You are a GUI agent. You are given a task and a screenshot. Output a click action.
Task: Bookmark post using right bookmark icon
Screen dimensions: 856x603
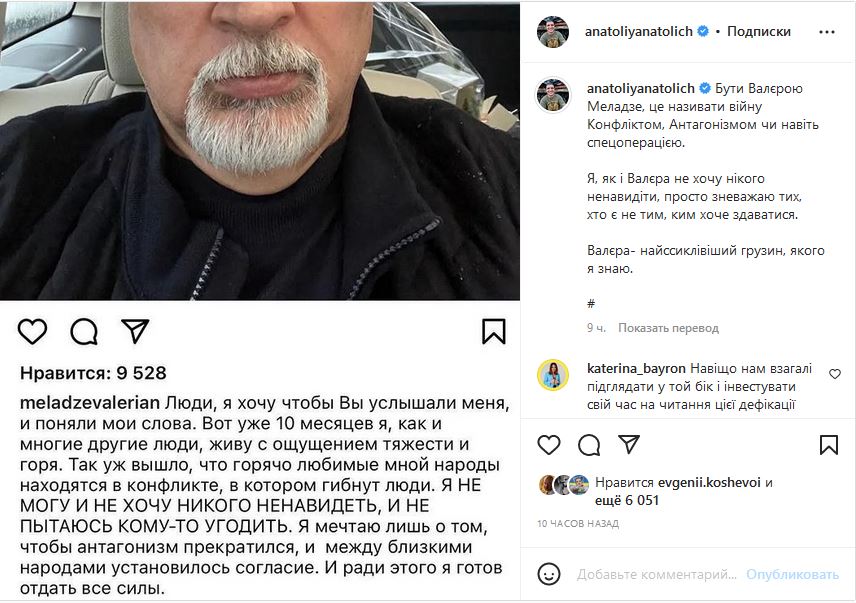[829, 445]
